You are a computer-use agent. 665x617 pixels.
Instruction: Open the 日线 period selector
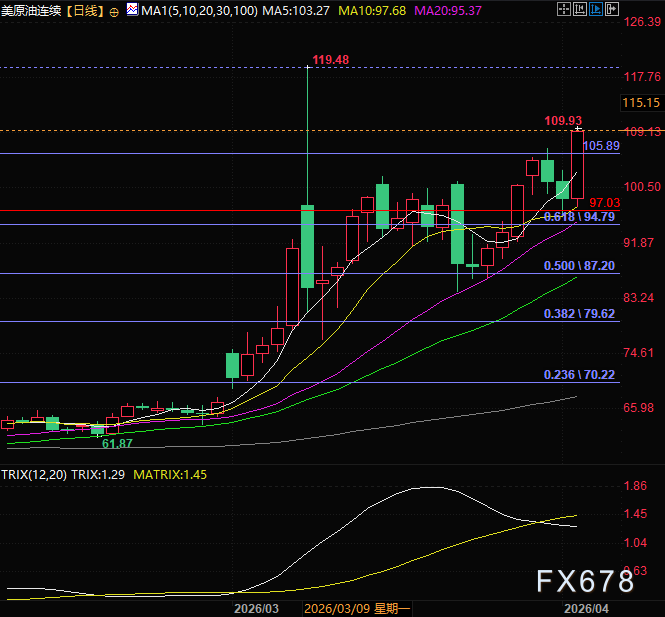[x=85, y=10]
